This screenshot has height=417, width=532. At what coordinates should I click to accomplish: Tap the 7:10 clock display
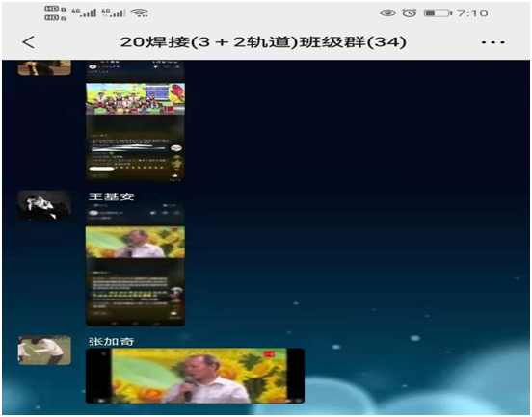click(x=472, y=13)
